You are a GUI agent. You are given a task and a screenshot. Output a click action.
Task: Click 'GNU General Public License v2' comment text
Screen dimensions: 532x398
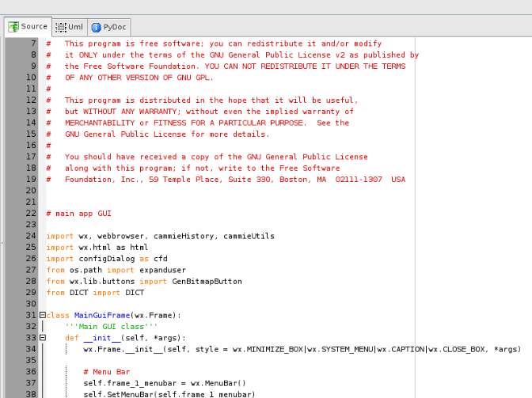point(277,55)
